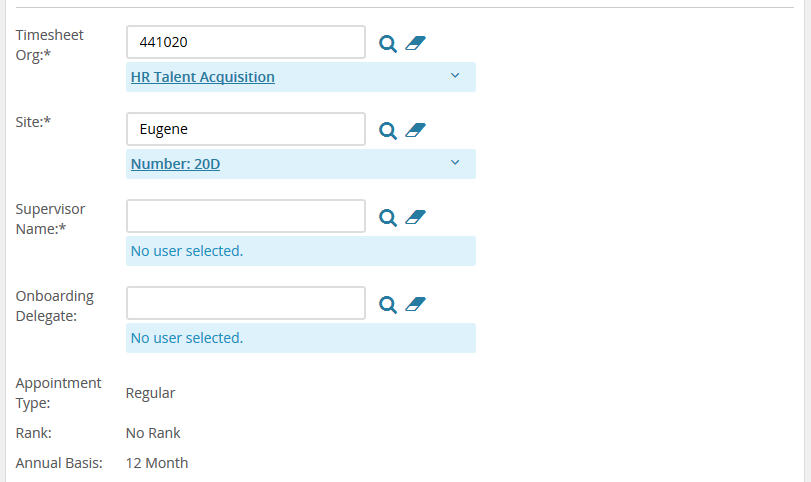This screenshot has height=482, width=811.
Task: Search for a Supervisor Name
Action: (x=387, y=217)
